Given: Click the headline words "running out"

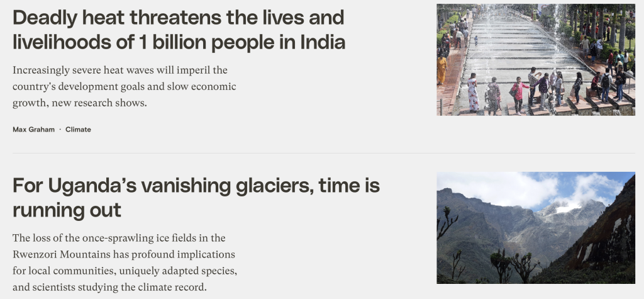Looking at the screenshot, I should (67, 210).
